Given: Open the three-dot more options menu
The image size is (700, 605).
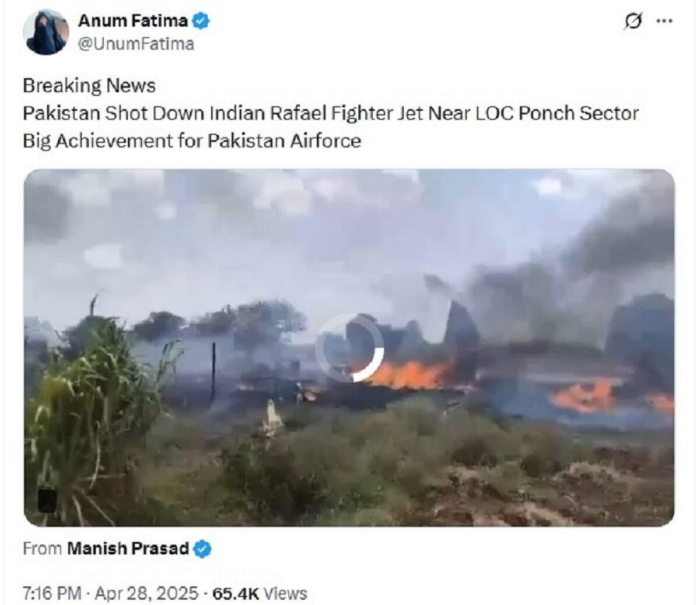Looking at the screenshot, I should (x=665, y=21).
